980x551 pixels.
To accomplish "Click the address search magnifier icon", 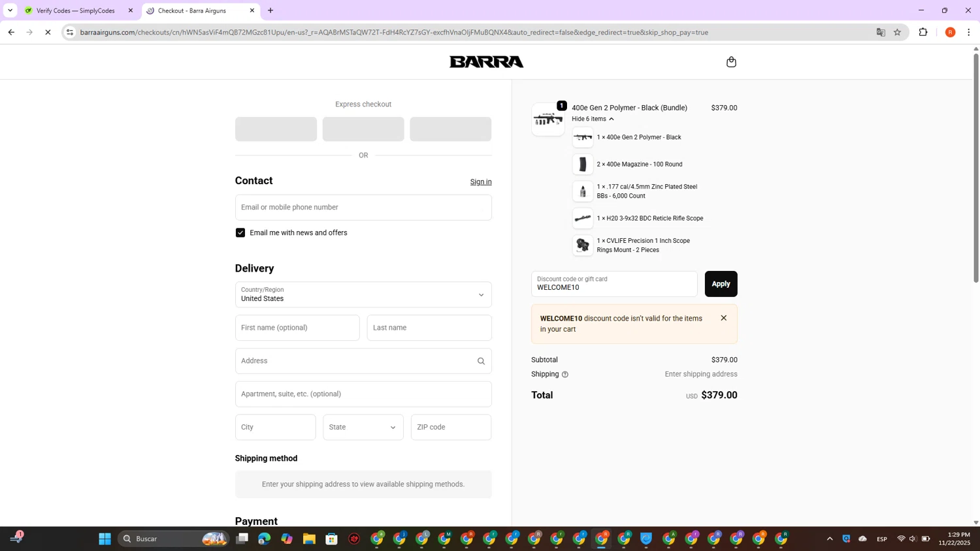I will pyautogui.click(x=481, y=361).
